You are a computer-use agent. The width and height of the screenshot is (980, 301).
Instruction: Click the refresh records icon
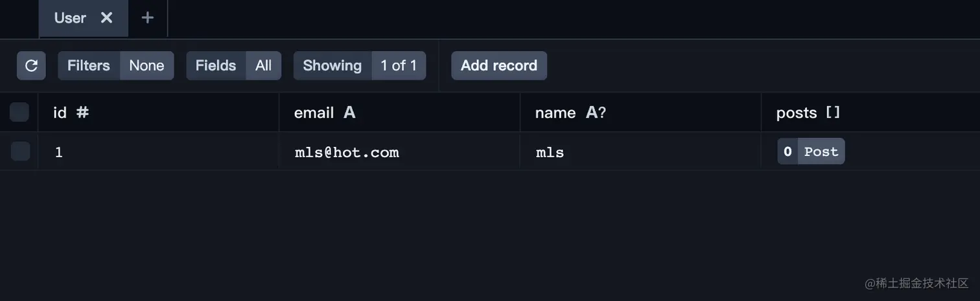point(31,66)
